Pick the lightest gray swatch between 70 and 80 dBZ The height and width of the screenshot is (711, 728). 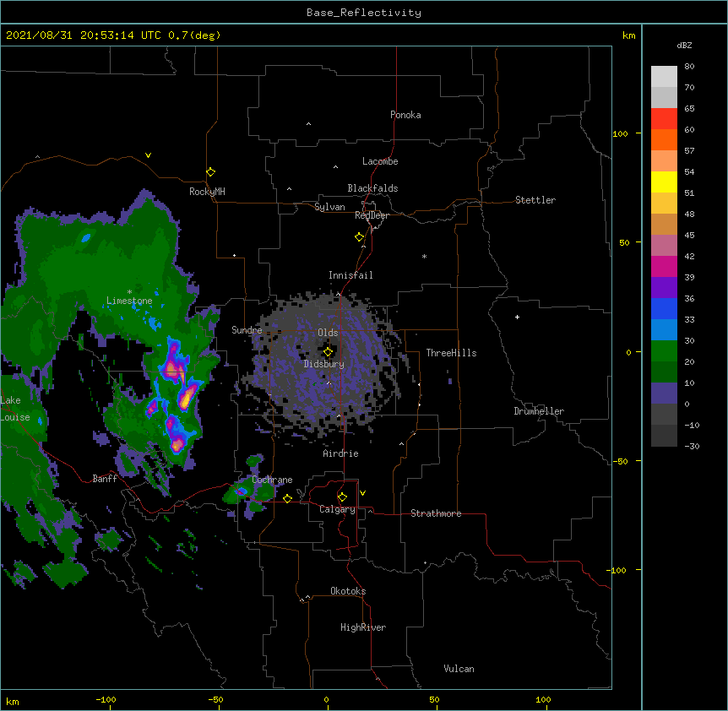(664, 77)
